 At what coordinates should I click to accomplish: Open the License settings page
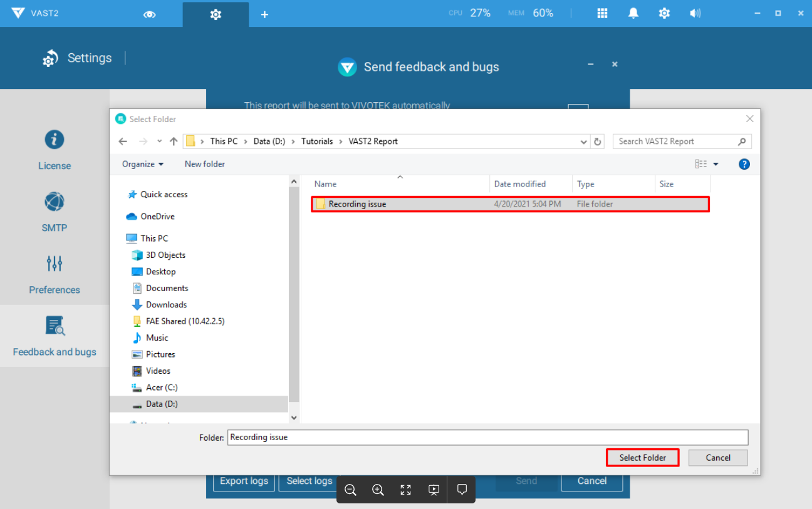click(55, 150)
